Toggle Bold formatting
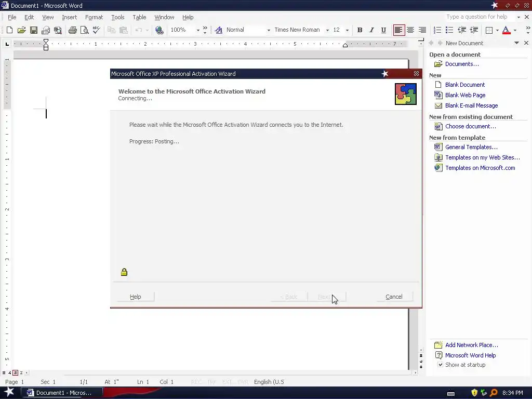The height and width of the screenshot is (399, 532). pyautogui.click(x=360, y=30)
